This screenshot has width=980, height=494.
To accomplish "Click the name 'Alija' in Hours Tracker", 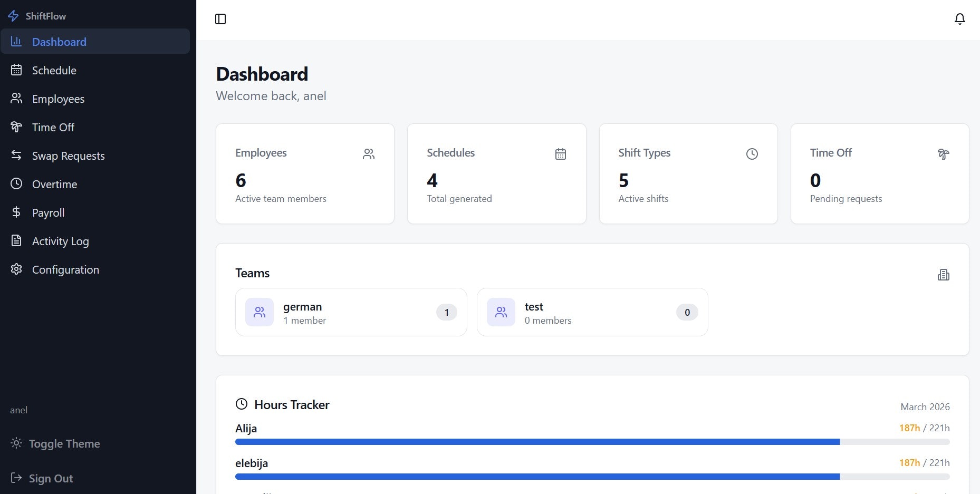I will click(x=246, y=429).
